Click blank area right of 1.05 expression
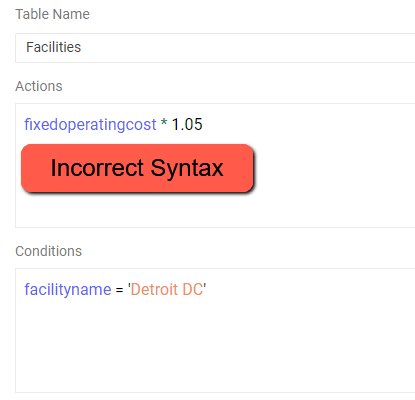 click(307, 125)
